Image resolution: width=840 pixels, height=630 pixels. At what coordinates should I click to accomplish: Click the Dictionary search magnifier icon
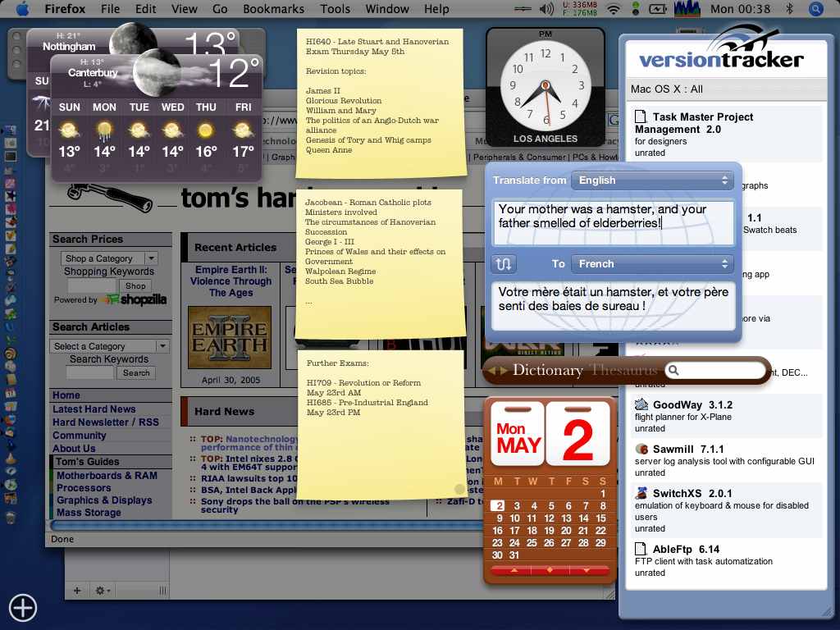[x=673, y=370]
